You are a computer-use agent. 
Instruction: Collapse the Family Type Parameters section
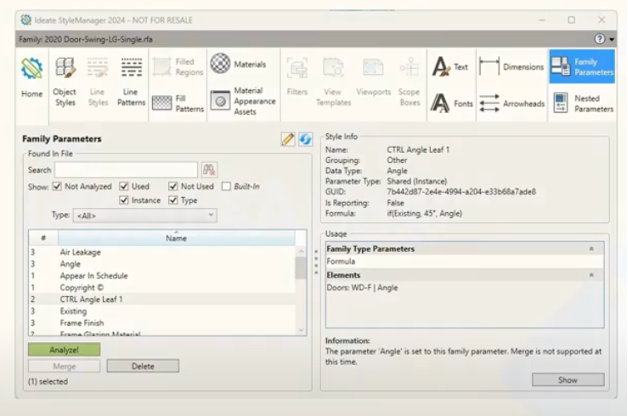(591, 249)
